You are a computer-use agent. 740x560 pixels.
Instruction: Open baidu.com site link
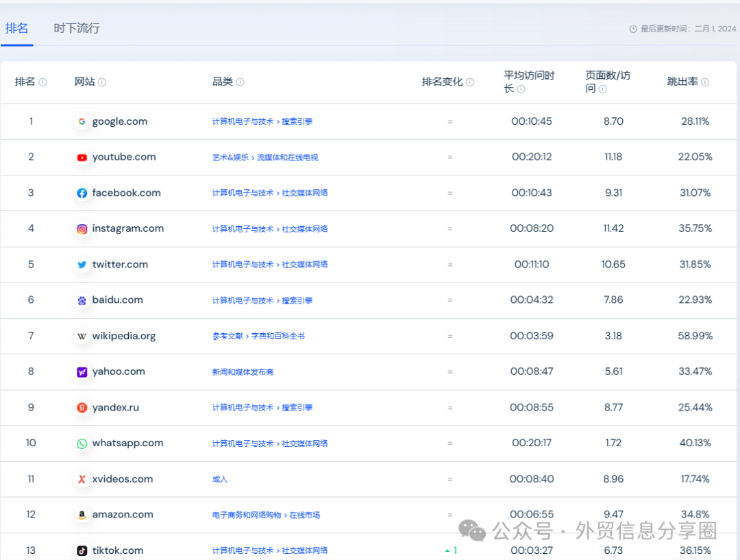118,300
